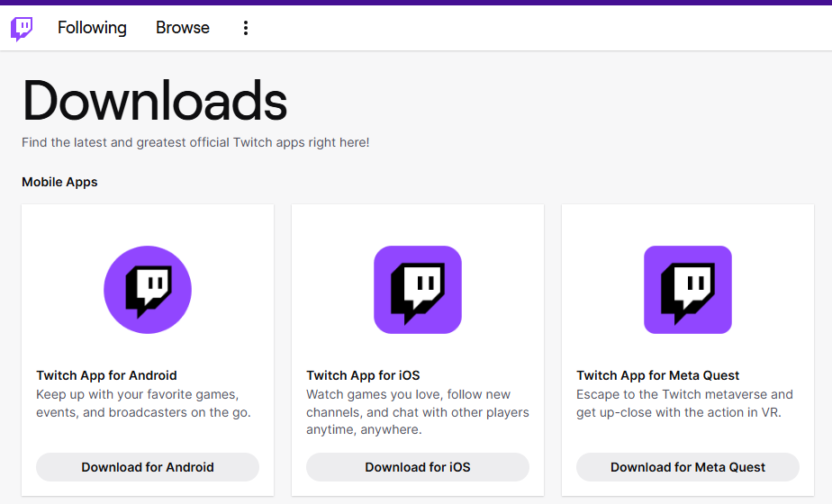Open the three-dot more options menu
This screenshot has height=504, width=832.
245,28
